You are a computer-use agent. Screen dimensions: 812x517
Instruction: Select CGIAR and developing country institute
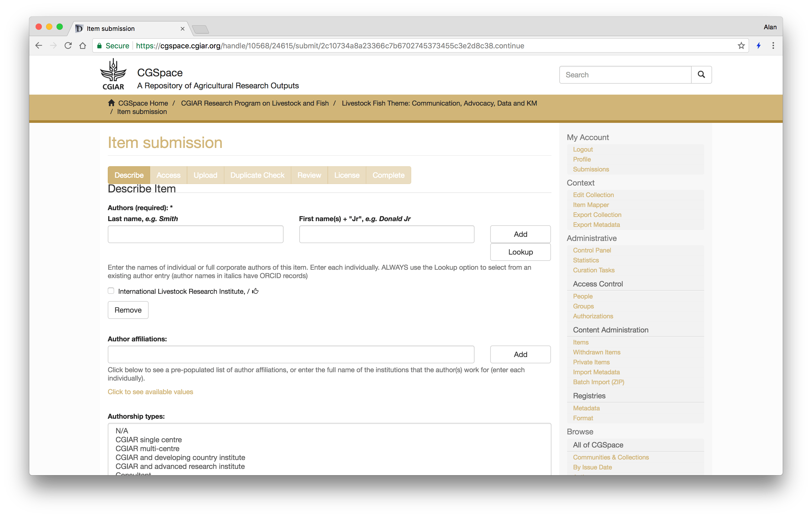coord(181,457)
